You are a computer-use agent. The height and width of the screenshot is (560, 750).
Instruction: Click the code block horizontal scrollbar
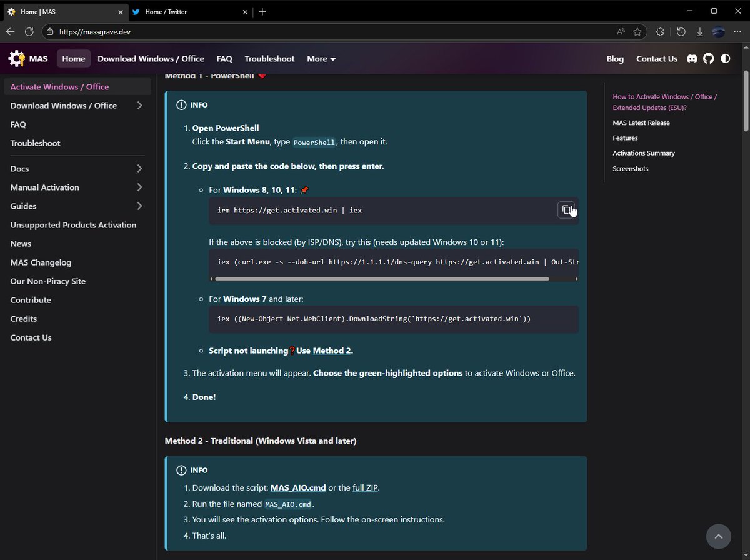click(x=382, y=279)
